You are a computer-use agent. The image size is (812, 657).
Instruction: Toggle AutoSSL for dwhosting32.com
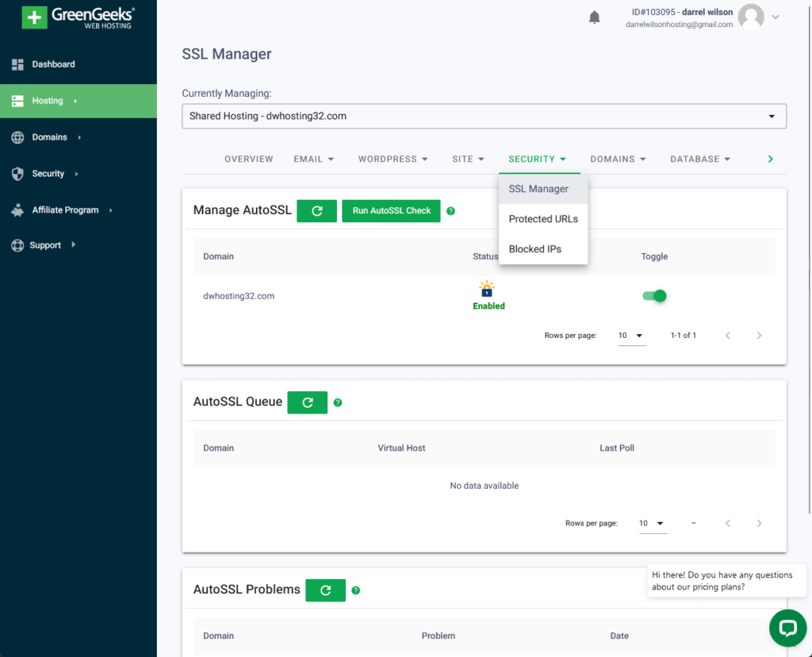pyautogui.click(x=654, y=296)
